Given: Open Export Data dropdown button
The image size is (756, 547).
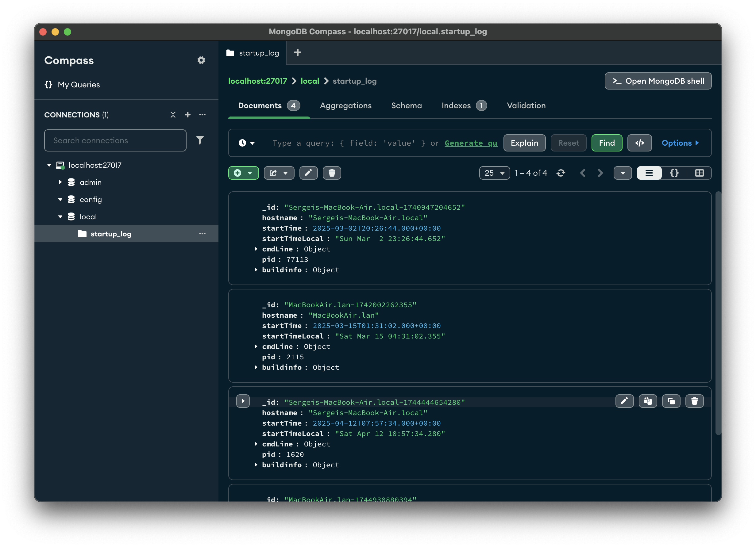Looking at the screenshot, I should 279,173.
